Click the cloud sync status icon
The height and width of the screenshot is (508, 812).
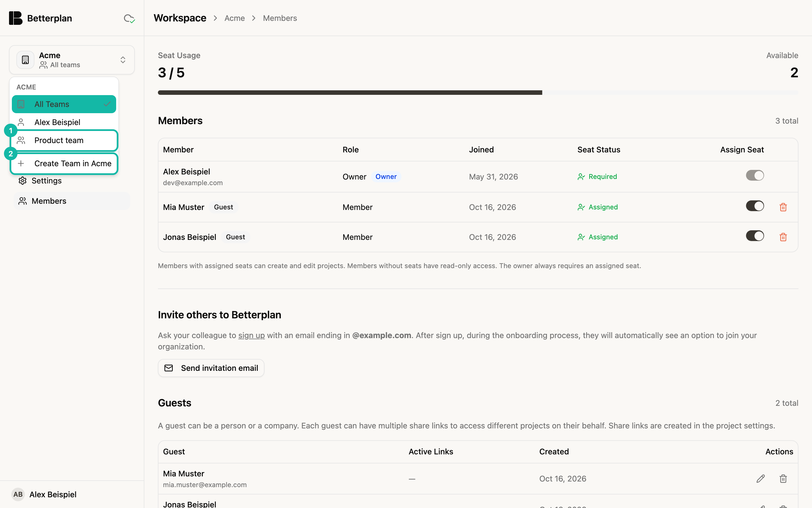[129, 18]
